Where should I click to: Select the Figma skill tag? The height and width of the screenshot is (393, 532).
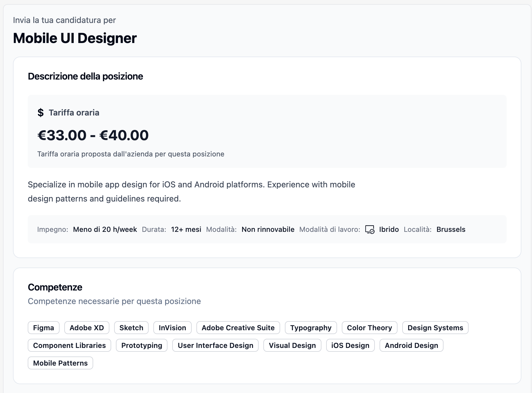tap(43, 328)
